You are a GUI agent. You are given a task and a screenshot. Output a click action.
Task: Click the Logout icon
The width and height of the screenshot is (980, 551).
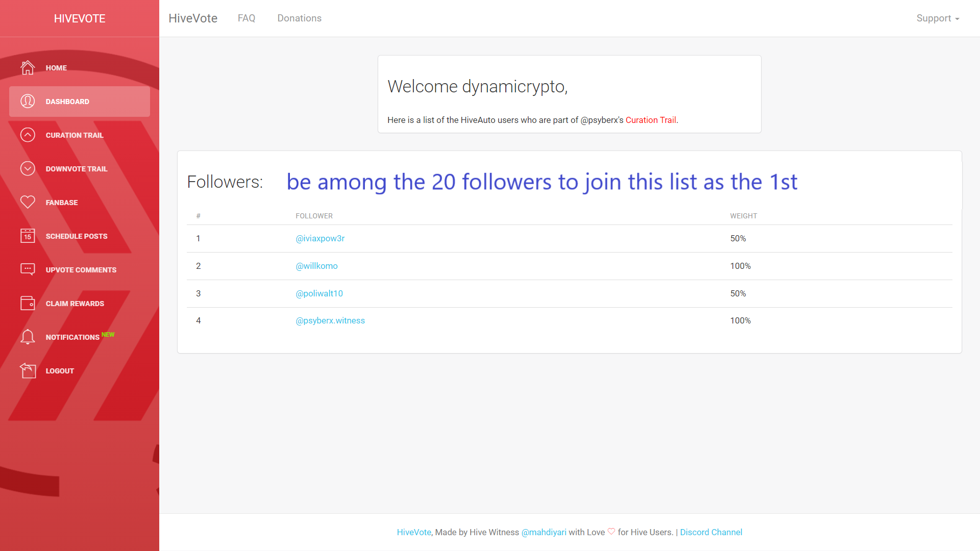click(x=28, y=370)
